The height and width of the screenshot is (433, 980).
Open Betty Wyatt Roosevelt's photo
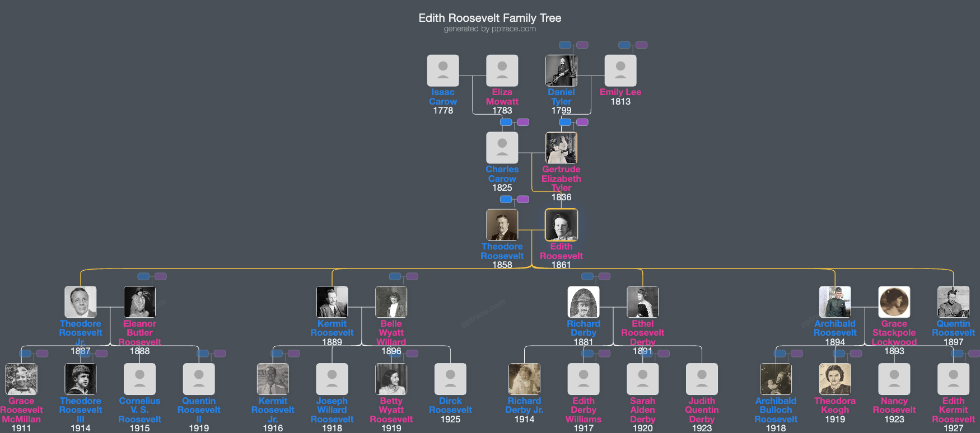(x=391, y=379)
